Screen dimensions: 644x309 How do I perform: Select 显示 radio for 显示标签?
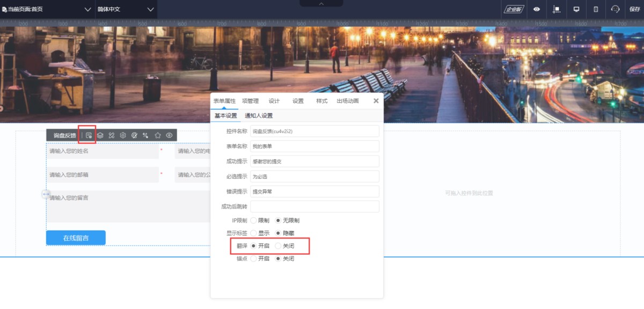[253, 233]
